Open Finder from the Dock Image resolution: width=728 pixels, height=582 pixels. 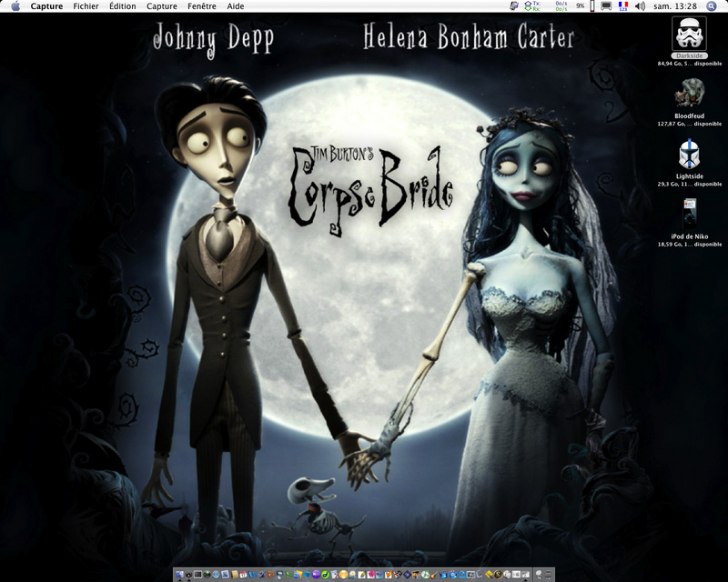[179, 575]
